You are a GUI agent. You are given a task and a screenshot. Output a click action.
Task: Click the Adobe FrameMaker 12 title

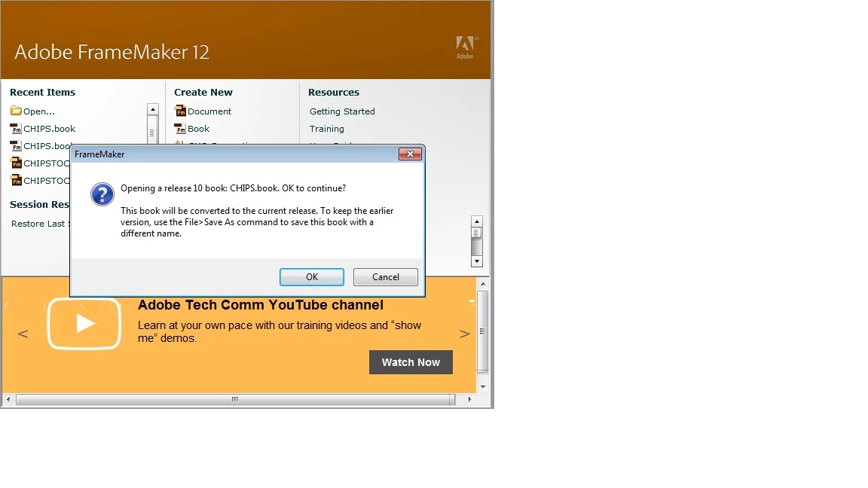pyautogui.click(x=112, y=52)
